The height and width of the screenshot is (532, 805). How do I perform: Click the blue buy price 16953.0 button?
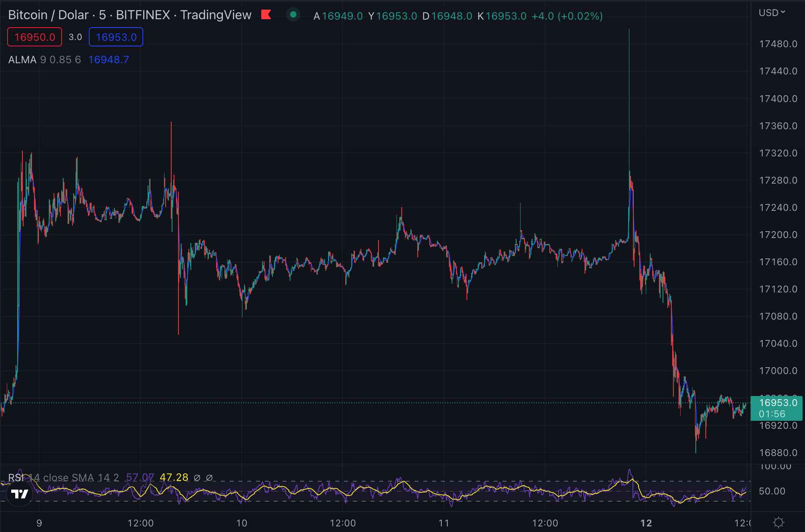pyautogui.click(x=116, y=37)
